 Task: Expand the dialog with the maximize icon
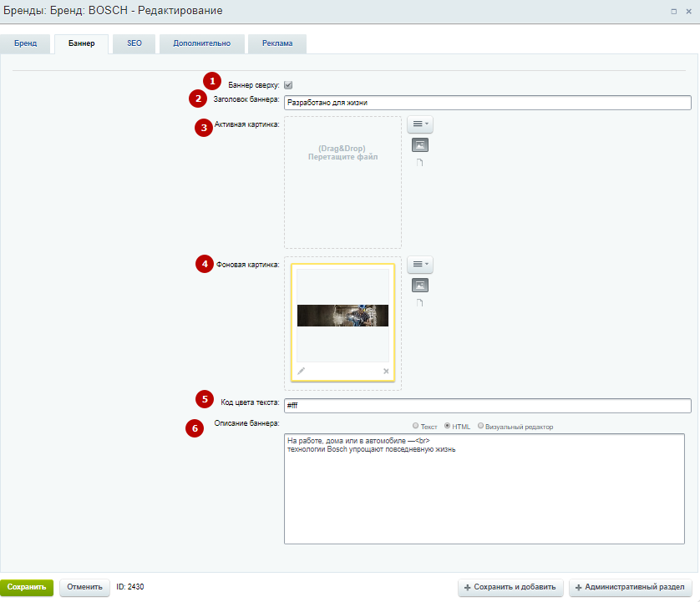(673, 12)
